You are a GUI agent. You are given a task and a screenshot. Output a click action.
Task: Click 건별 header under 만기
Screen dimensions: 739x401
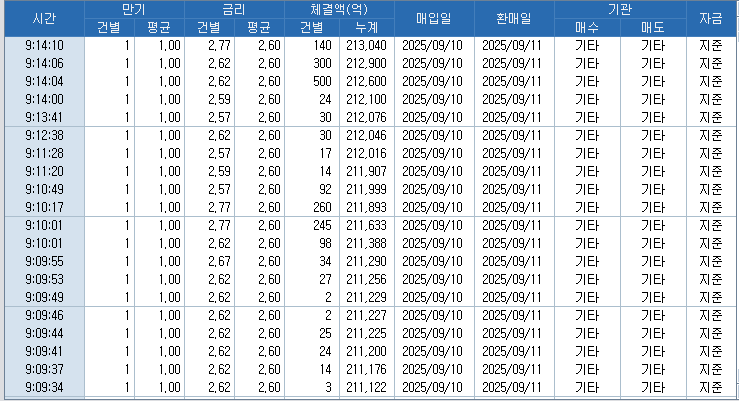[x=109, y=28]
